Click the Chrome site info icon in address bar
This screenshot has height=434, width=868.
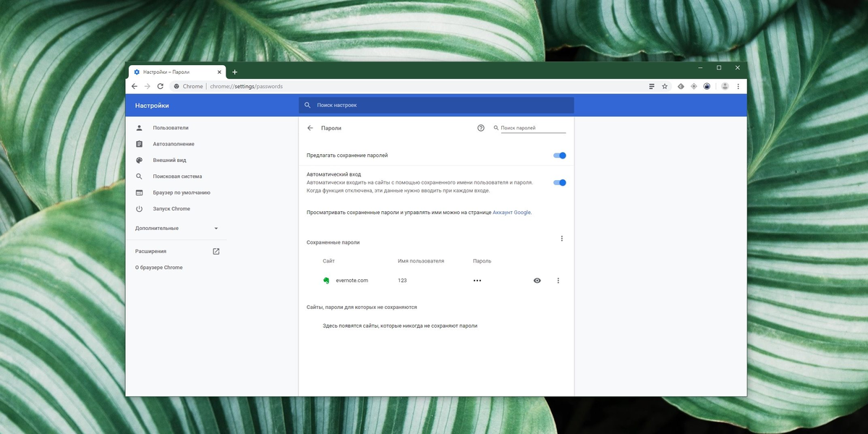(x=176, y=86)
